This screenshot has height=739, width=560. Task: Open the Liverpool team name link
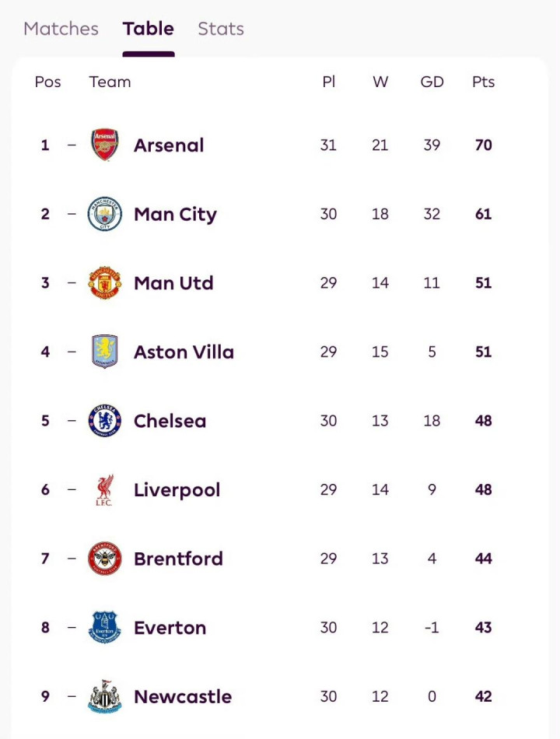pyautogui.click(x=177, y=490)
